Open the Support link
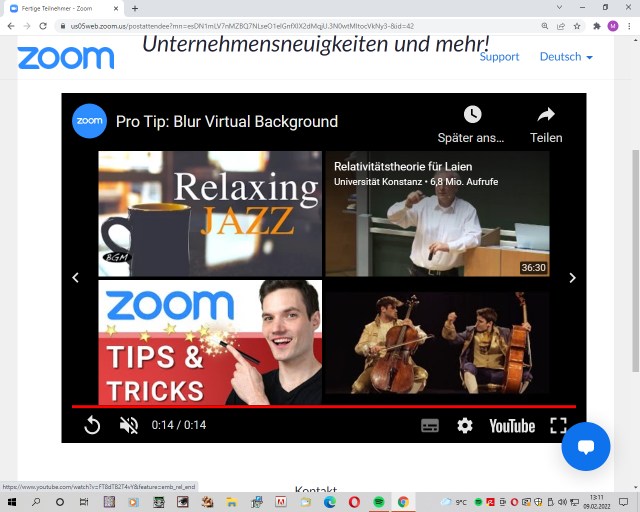This screenshot has width=640, height=512. pos(499,56)
